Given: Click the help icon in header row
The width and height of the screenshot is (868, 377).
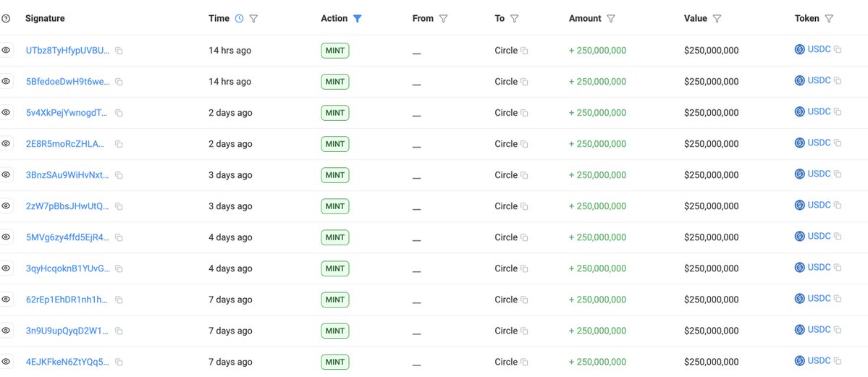Looking at the screenshot, I should pos(7,19).
